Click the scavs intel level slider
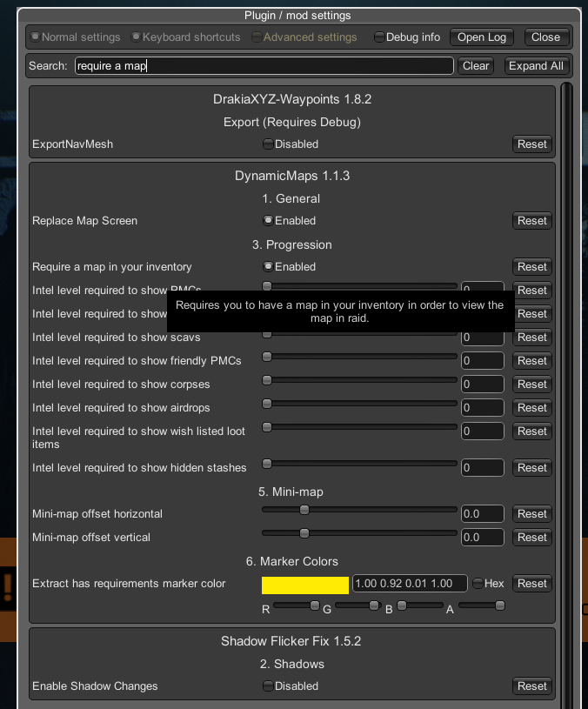The width and height of the screenshot is (588, 709). point(359,335)
